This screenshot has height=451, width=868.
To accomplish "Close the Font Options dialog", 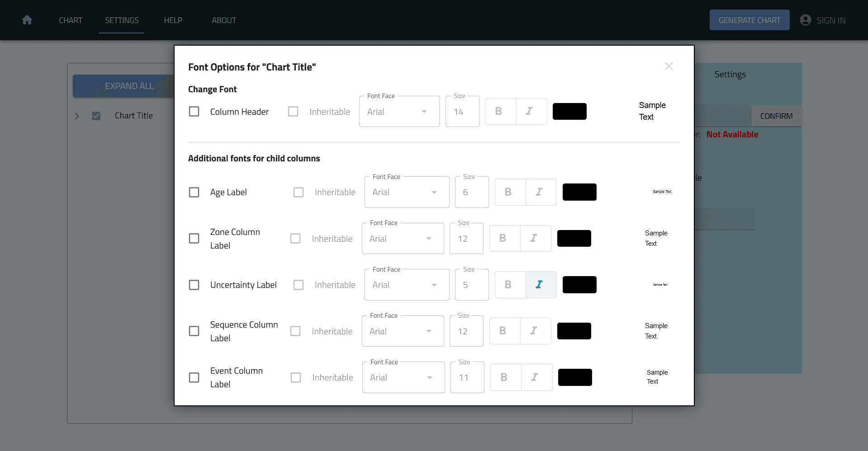I will (x=669, y=66).
